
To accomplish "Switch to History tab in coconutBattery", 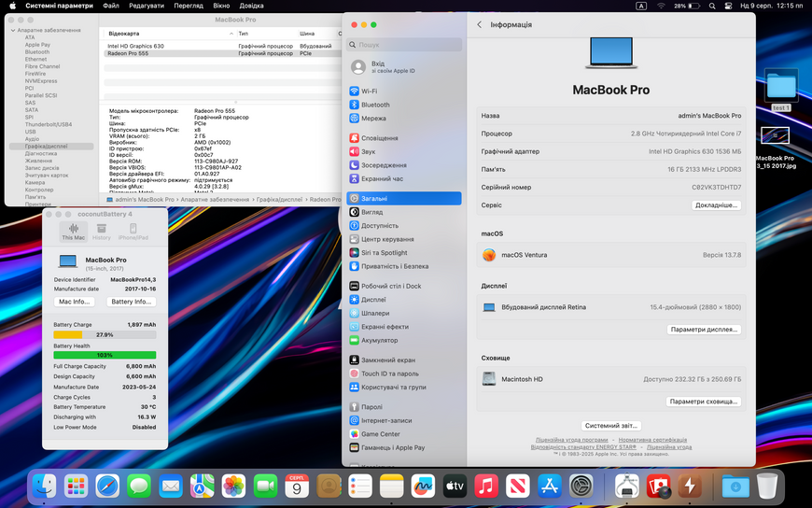I will [102, 232].
